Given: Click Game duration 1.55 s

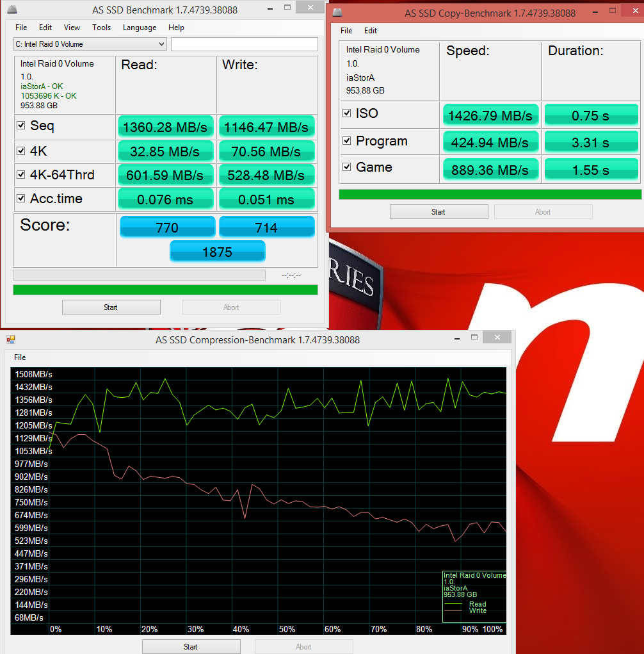Looking at the screenshot, I should (591, 169).
